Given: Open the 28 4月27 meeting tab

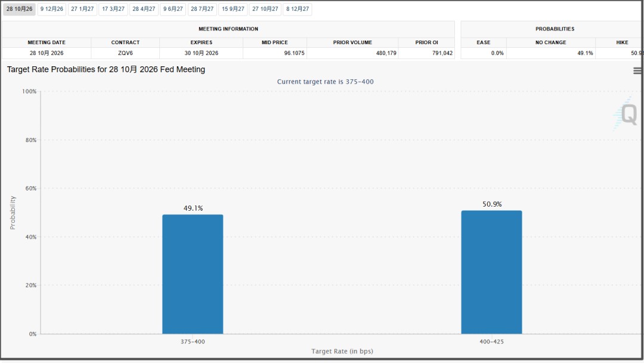Looking at the screenshot, I should pos(144,9).
